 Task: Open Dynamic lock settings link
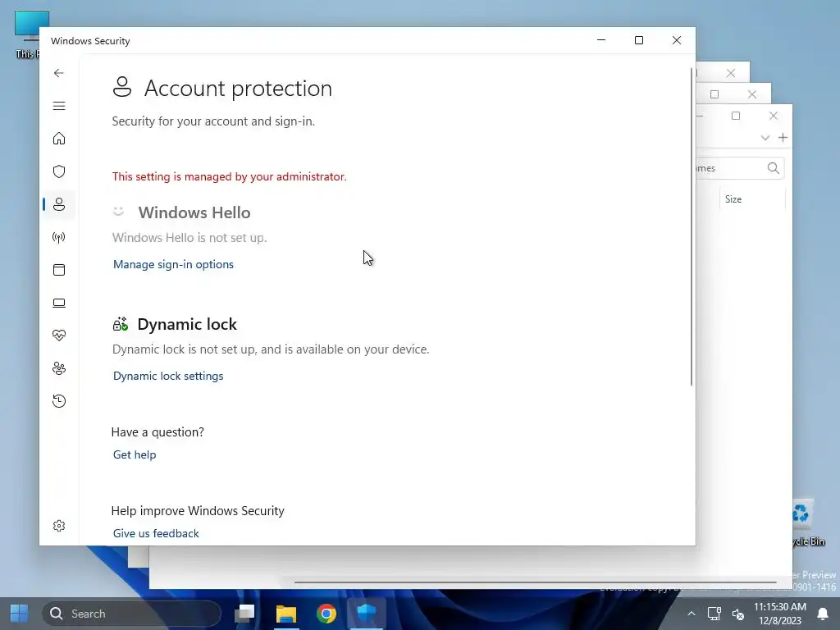click(168, 376)
